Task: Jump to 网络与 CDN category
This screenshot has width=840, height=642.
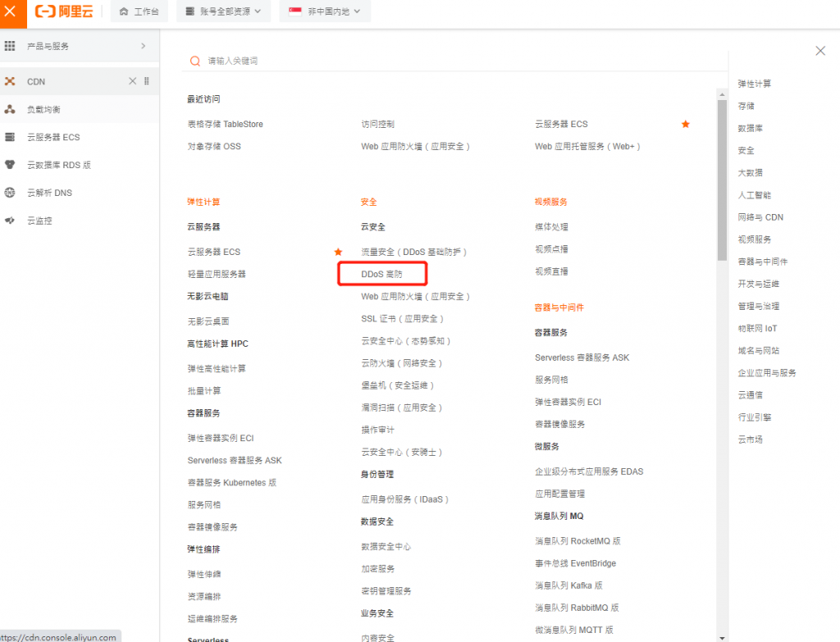Action: [760, 216]
